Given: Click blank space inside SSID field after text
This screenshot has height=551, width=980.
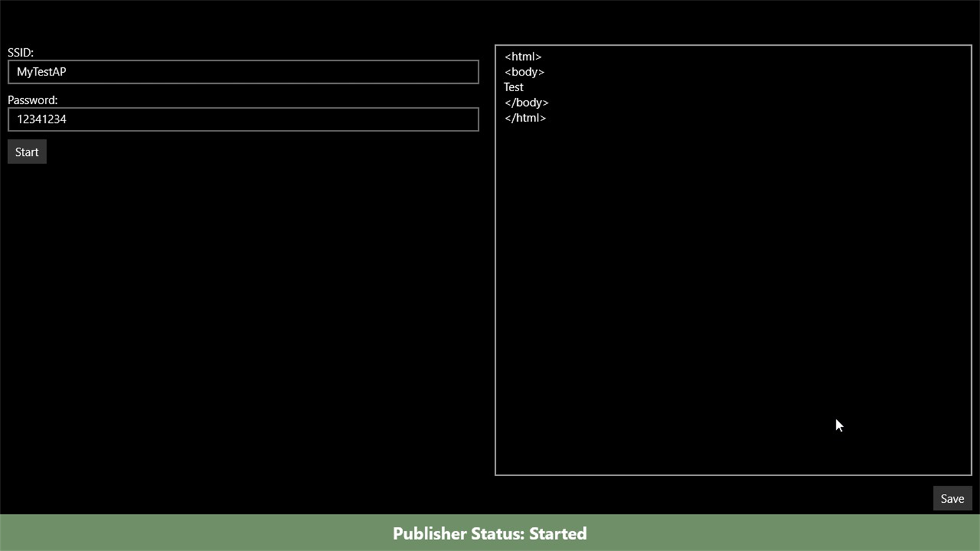Looking at the screenshot, I should point(272,72).
